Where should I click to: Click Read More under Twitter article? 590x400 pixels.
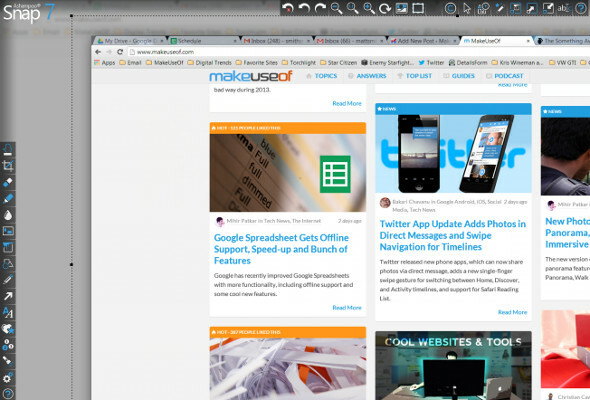[512, 312]
